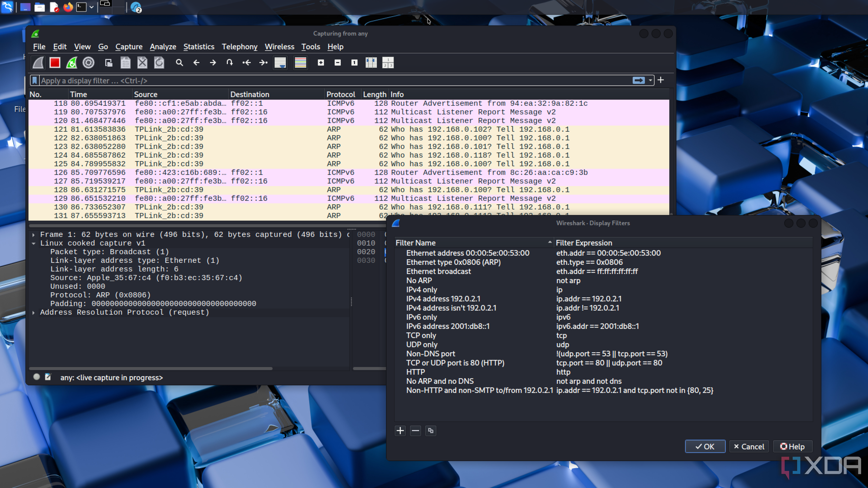Select the 'TCP only' filter name
Image resolution: width=868 pixels, height=488 pixels.
pos(421,335)
